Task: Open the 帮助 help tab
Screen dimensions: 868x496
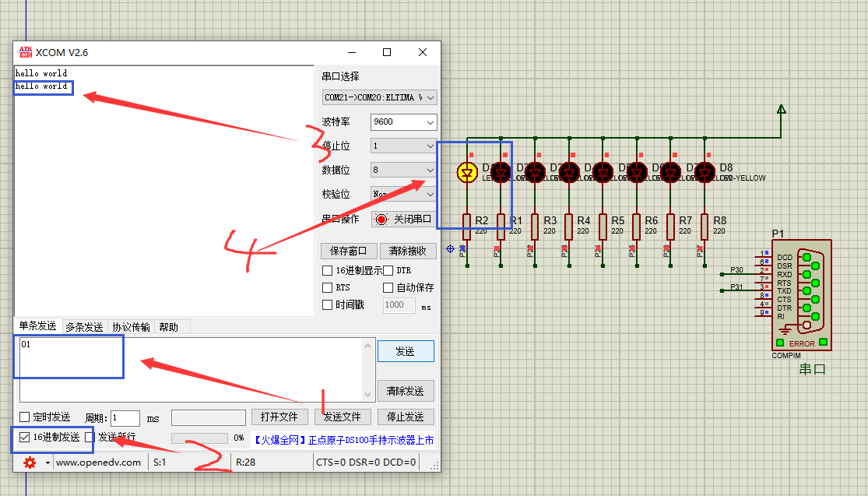Action: pyautogui.click(x=169, y=327)
